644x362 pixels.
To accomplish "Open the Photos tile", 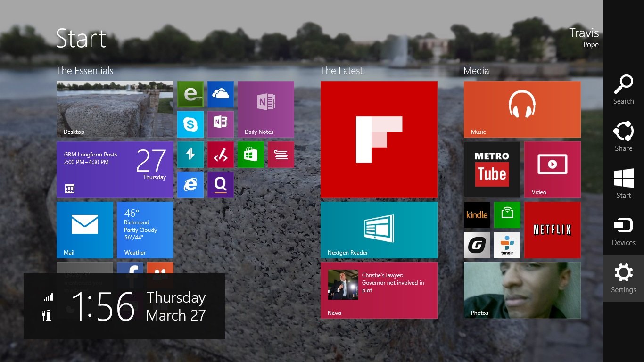I will point(522,290).
